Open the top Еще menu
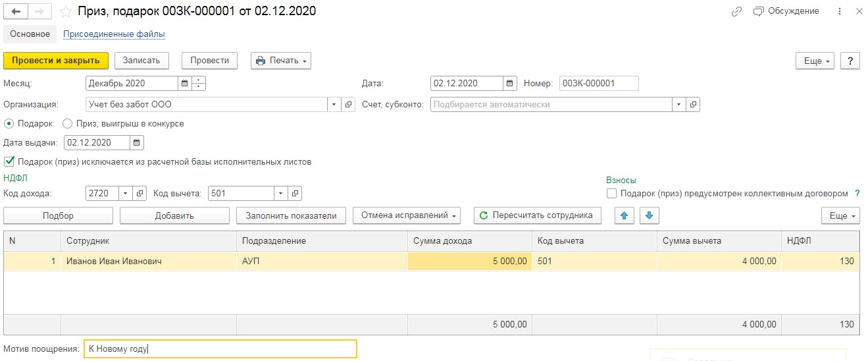Viewport: 868px width, 361px height. (x=815, y=61)
